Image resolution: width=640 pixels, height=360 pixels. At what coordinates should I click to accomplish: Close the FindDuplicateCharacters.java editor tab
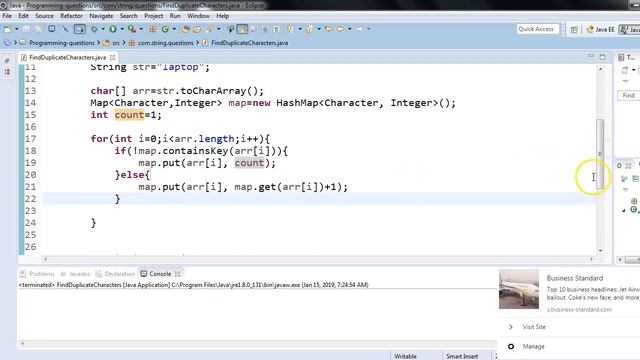point(112,58)
